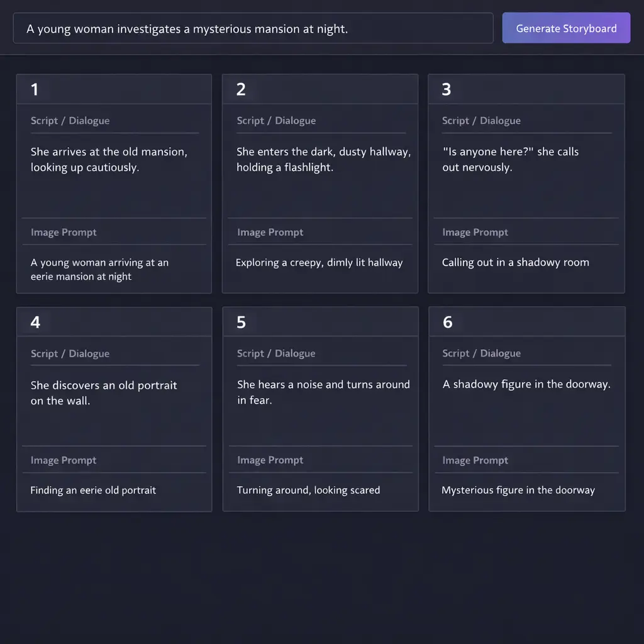Edit the "A shadowy figure in the doorway" script
This screenshot has height=644, width=644.
pos(526,384)
